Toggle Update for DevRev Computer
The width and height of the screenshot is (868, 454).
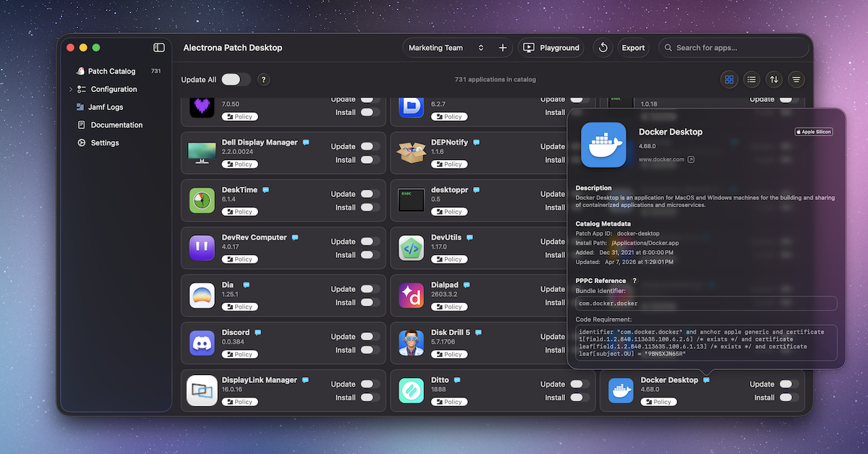coord(370,241)
